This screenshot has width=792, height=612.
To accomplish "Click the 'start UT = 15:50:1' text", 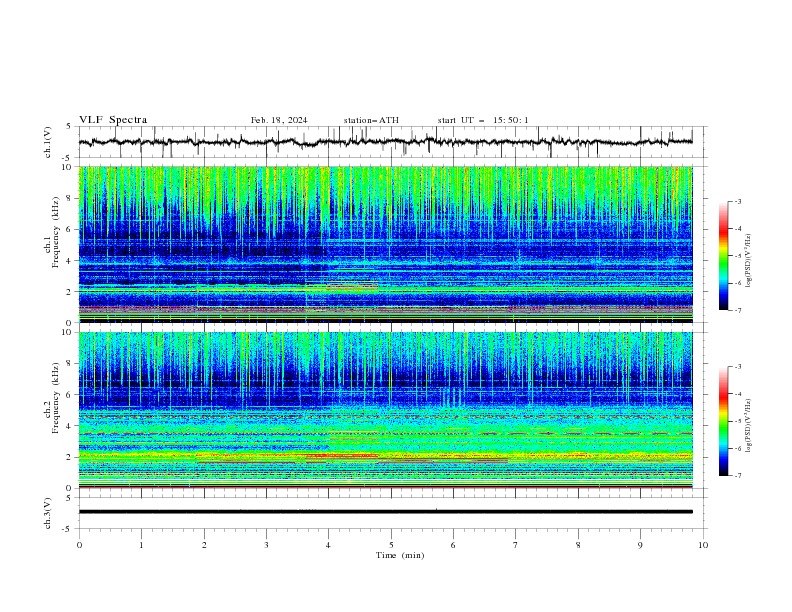I will (483, 120).
